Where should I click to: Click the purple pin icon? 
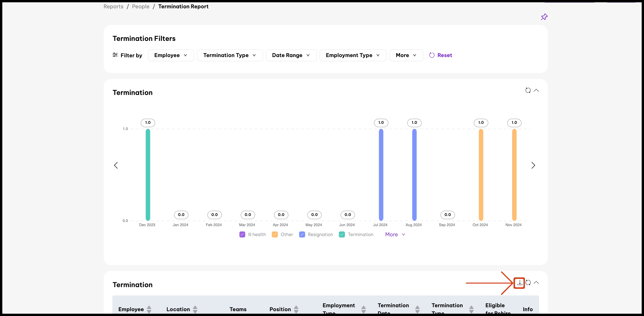(x=544, y=17)
